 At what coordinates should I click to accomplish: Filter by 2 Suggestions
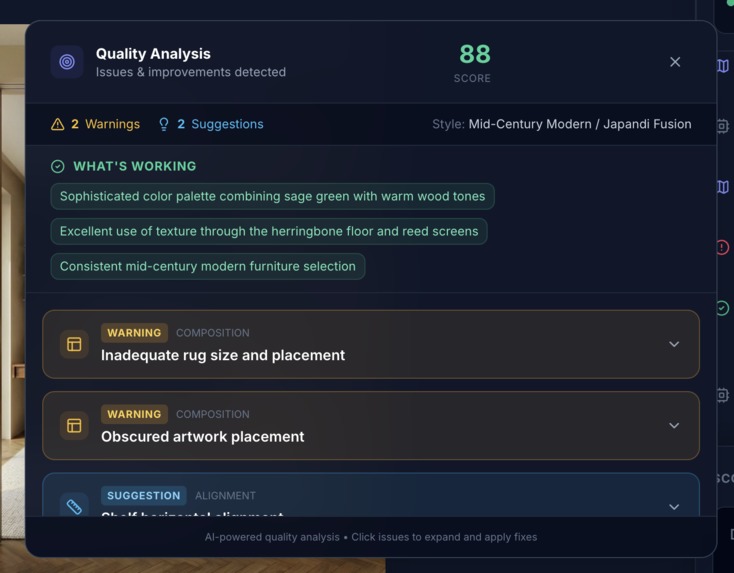211,124
